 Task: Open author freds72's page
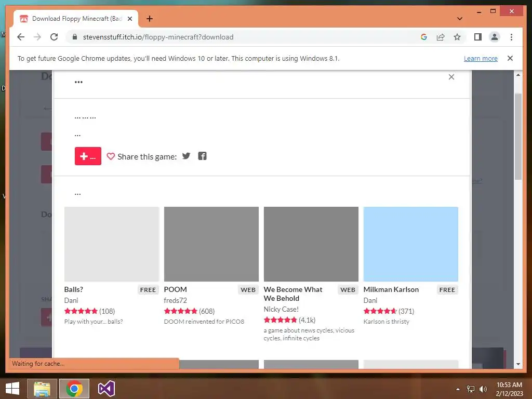coord(176,300)
